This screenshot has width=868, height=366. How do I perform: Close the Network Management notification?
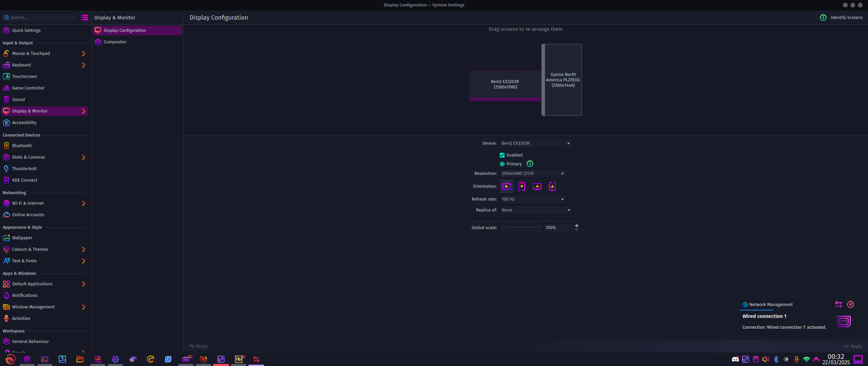[x=850, y=304]
